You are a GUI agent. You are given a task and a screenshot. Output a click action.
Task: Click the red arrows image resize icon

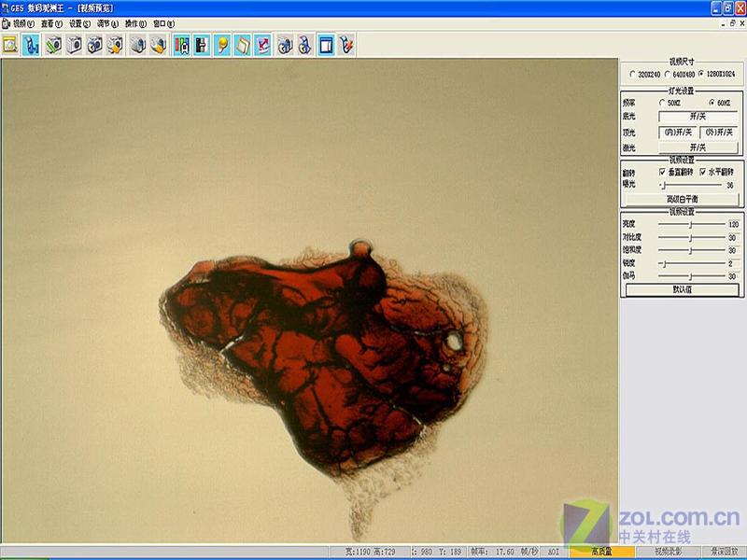tap(263, 45)
